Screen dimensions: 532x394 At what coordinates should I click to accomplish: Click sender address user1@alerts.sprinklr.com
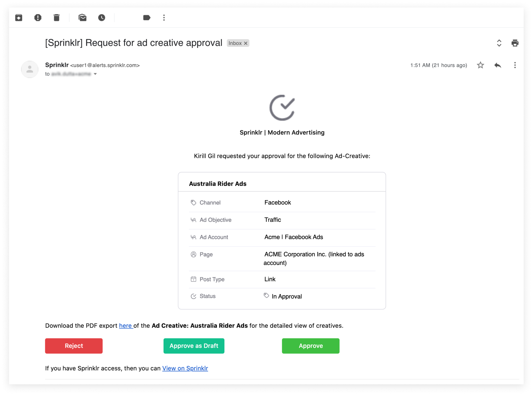tap(105, 65)
